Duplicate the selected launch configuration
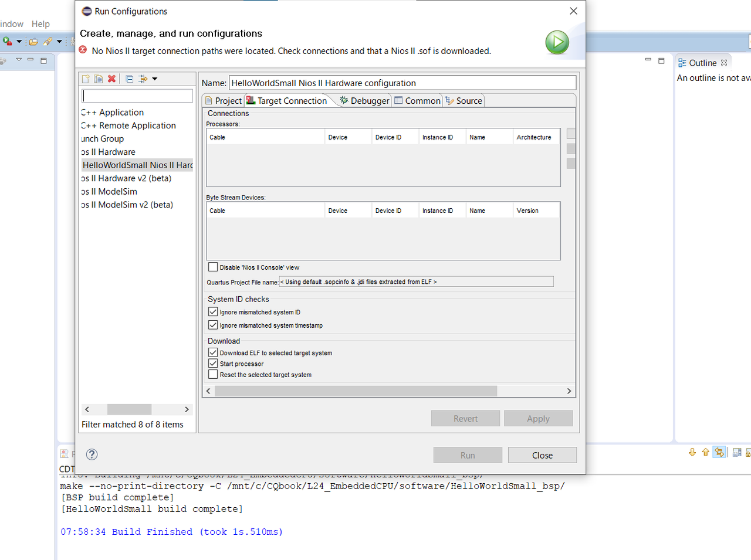The width and height of the screenshot is (751, 560). (x=99, y=79)
